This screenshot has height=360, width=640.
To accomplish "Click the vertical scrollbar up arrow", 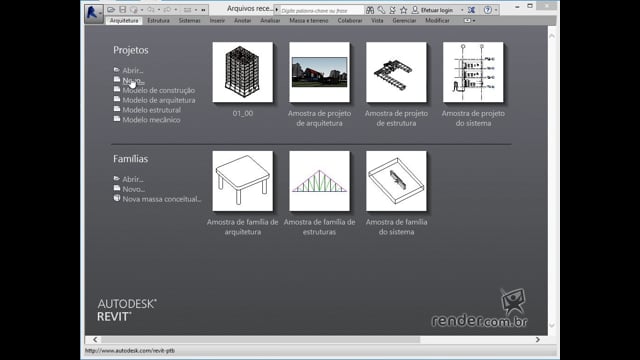I will (x=552, y=36).
